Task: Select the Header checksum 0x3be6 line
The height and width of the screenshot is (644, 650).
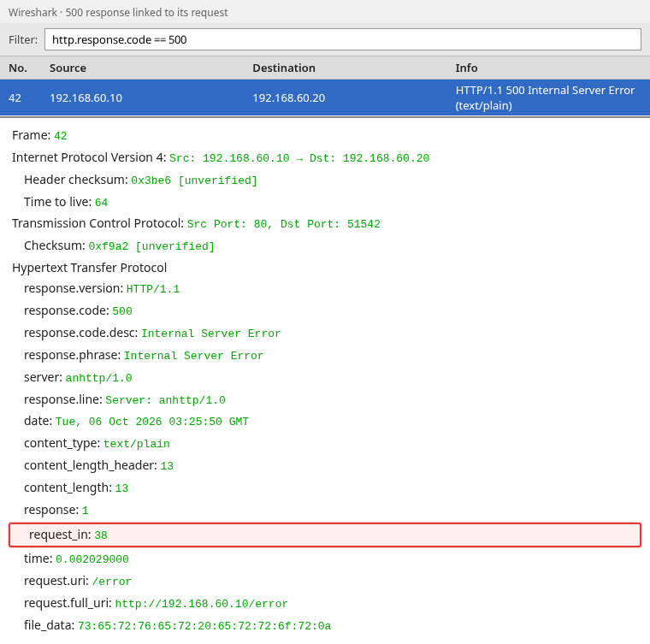Action: pyautogui.click(x=140, y=180)
